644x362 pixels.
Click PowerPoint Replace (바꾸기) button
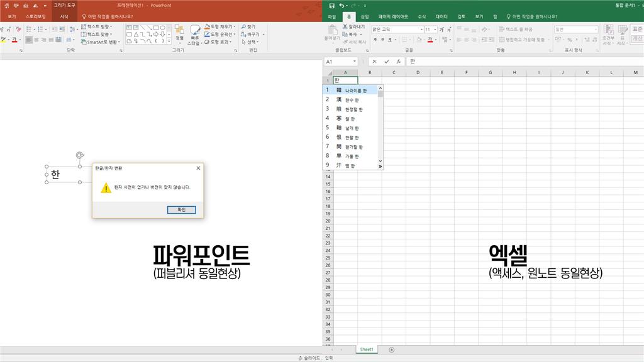(250, 35)
